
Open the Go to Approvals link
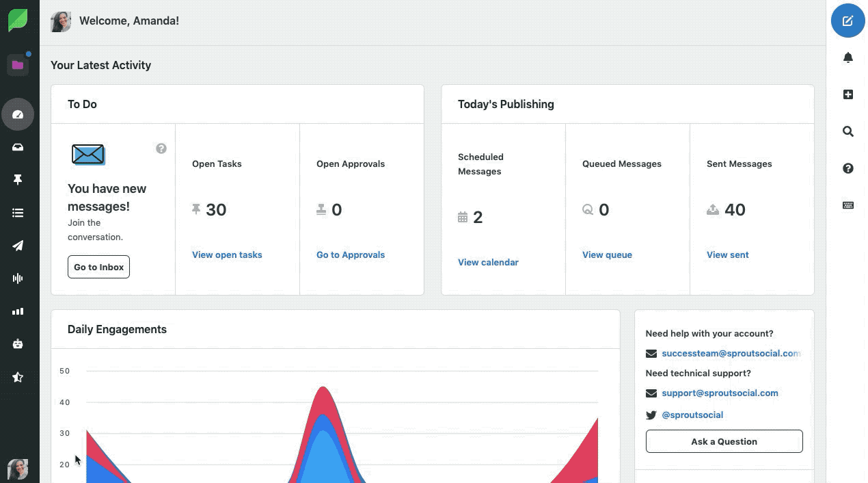pyautogui.click(x=351, y=254)
